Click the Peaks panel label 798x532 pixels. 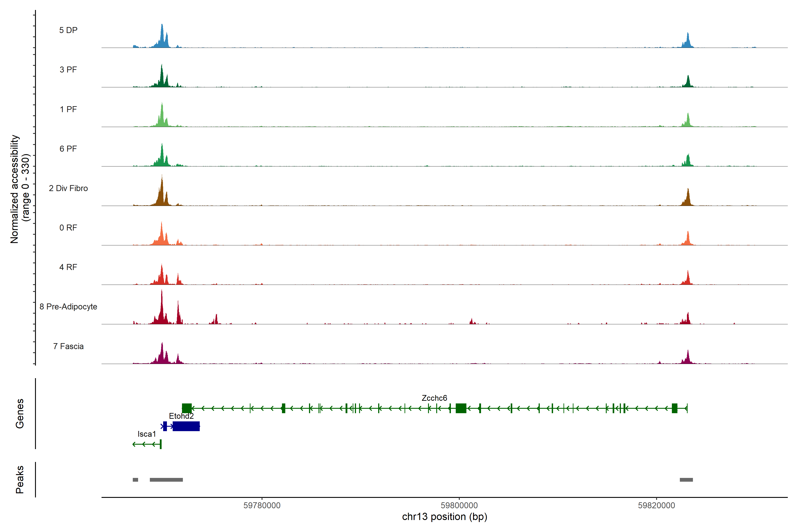[x=20, y=479]
